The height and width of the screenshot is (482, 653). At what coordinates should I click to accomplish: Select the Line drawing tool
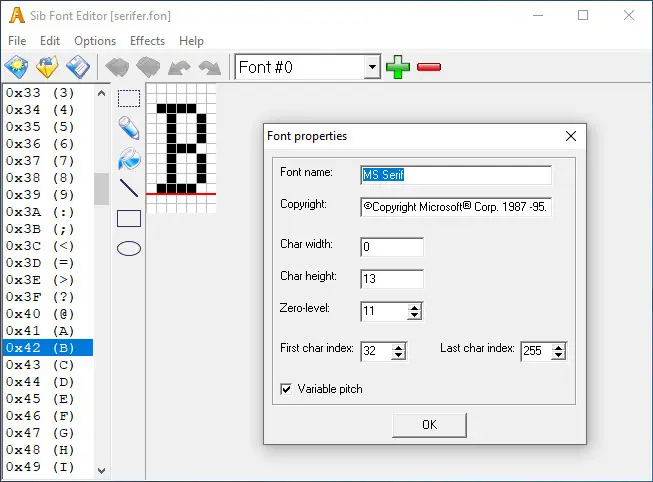(129, 188)
